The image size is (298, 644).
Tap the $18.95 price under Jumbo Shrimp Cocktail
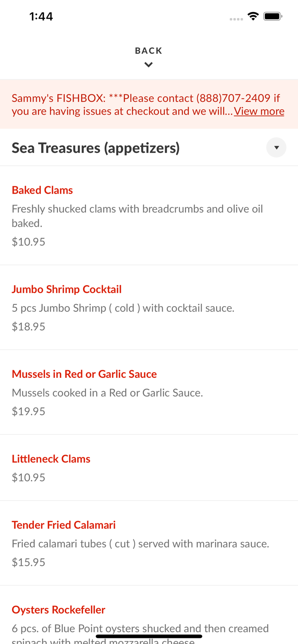pos(28,326)
